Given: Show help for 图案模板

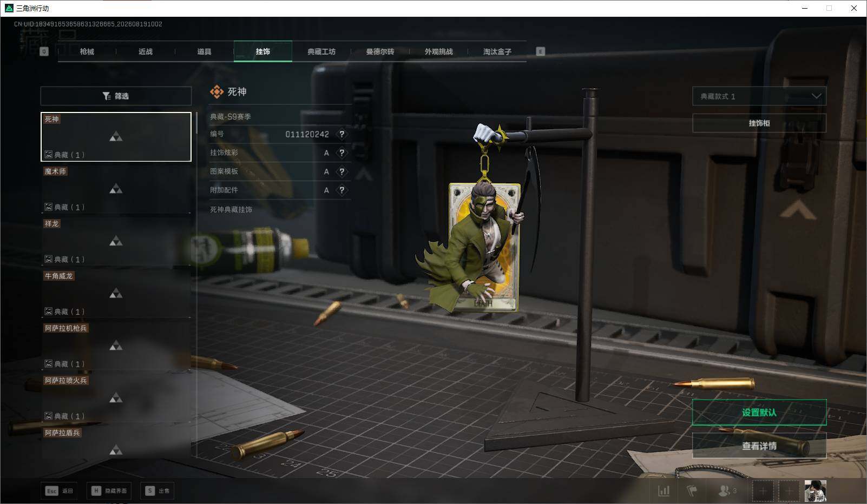Looking at the screenshot, I should pos(341,171).
